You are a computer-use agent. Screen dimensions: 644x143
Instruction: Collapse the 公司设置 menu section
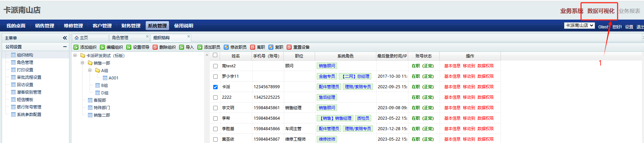pyautogui.click(x=65, y=47)
